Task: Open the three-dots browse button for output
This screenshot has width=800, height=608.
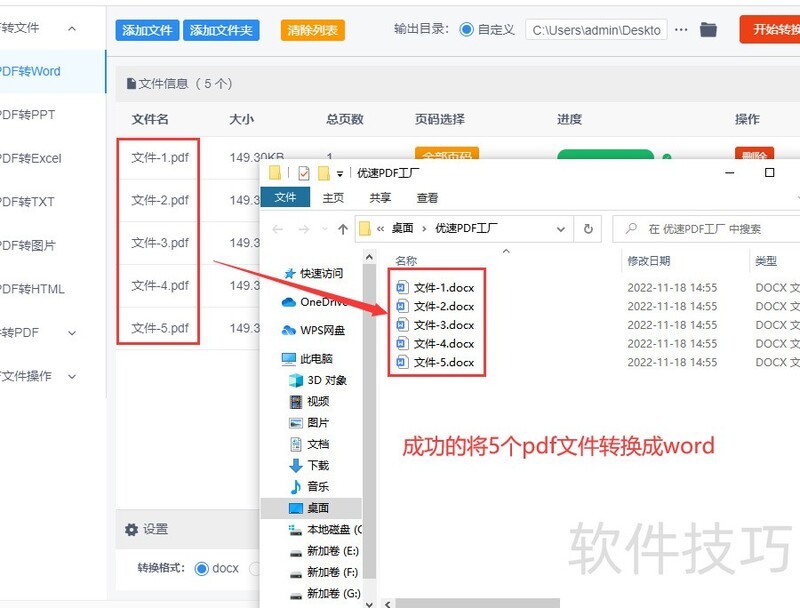Action: [x=681, y=30]
